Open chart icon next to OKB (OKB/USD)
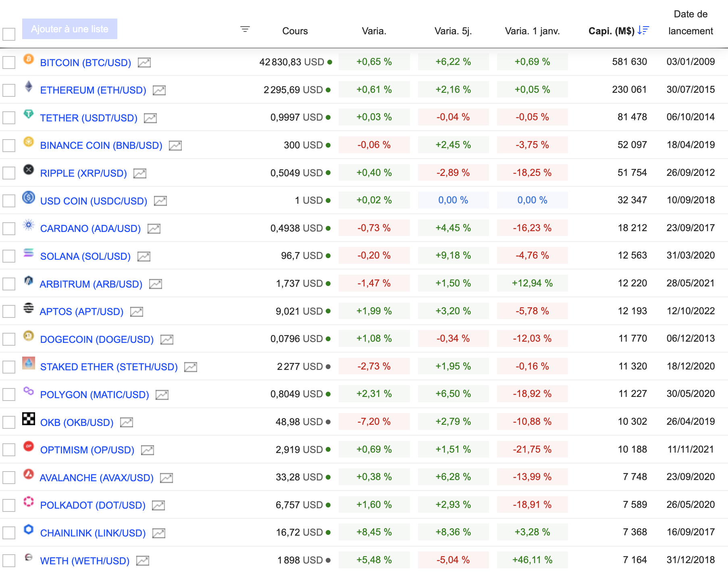The image size is (728, 572). click(127, 422)
